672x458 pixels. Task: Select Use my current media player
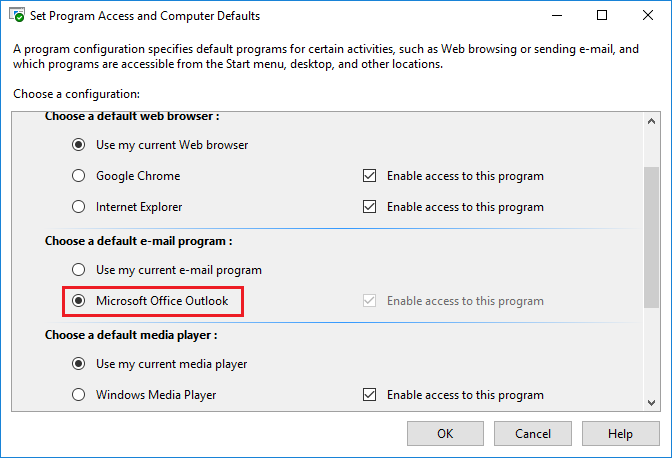click(x=78, y=364)
